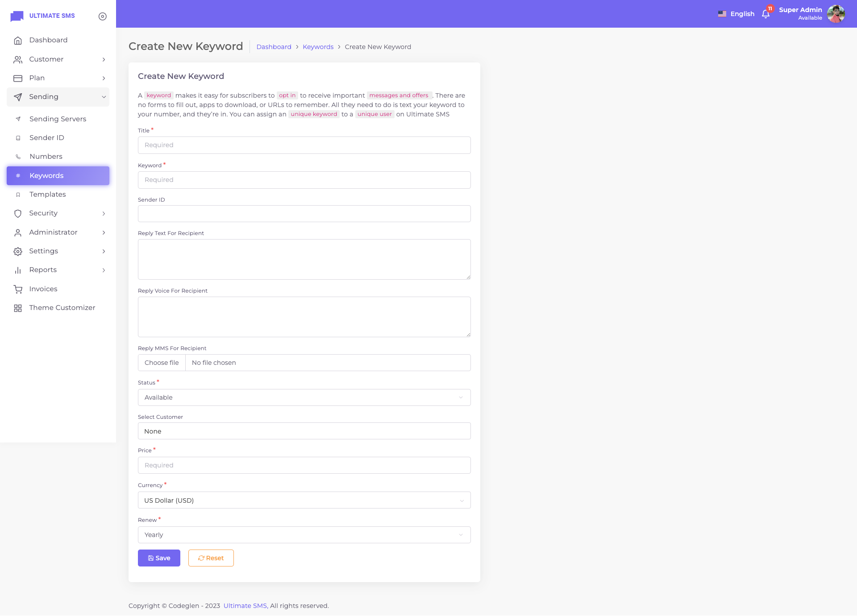This screenshot has height=616, width=857.
Task: Select the Keywords hashtag icon
Action: tap(18, 176)
